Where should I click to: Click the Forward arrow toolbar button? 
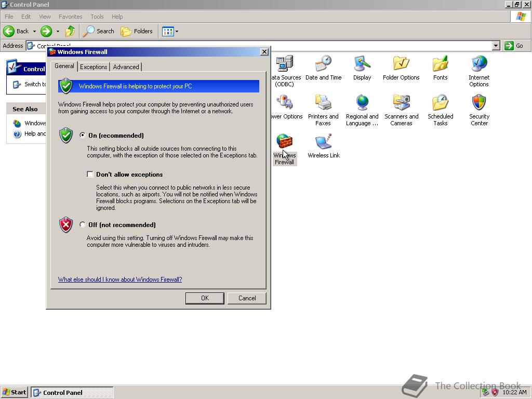tap(46, 31)
